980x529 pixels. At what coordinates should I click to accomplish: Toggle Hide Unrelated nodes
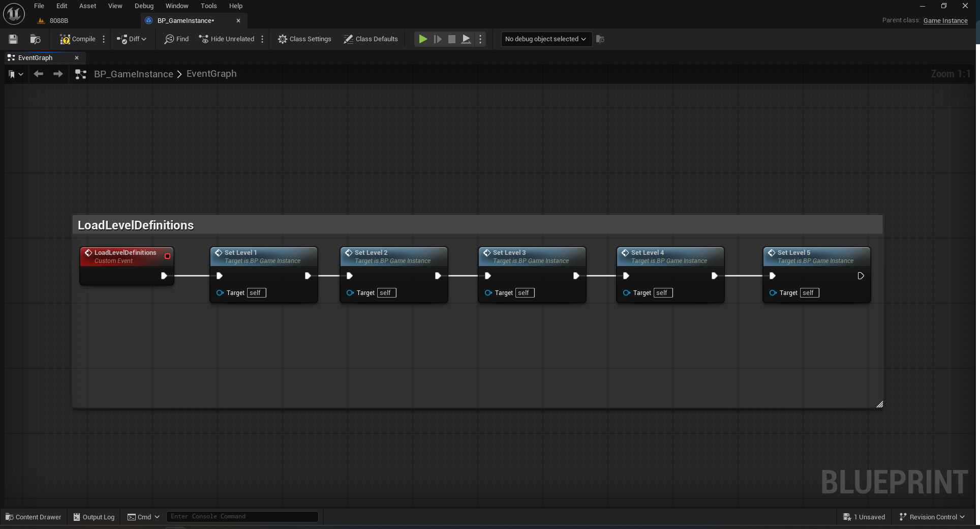click(x=227, y=39)
